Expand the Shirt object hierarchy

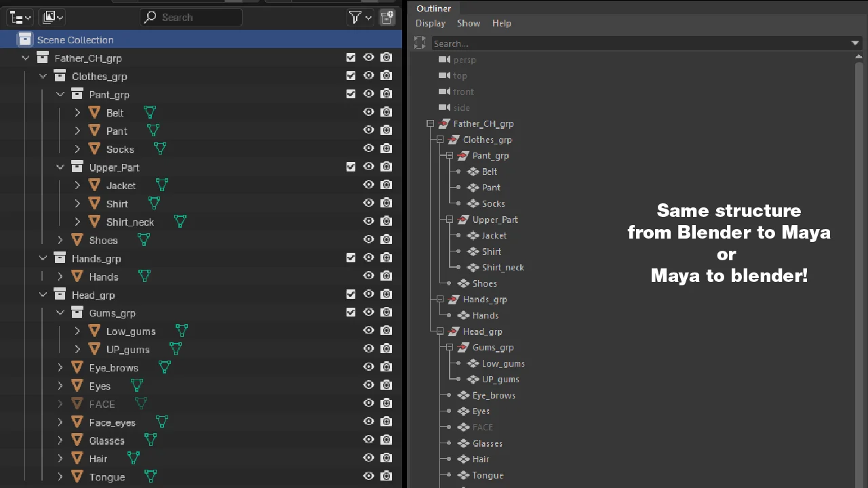77,203
